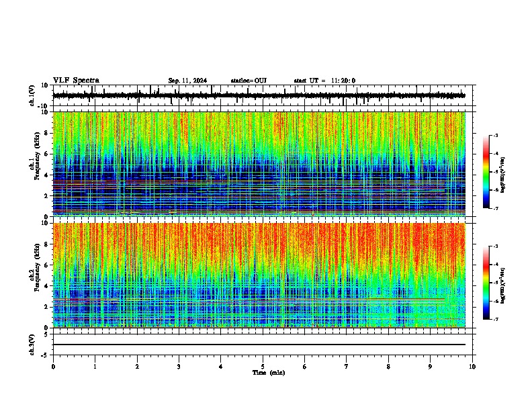
Task: Click the '5' tick on time axis
Action: [263, 367]
